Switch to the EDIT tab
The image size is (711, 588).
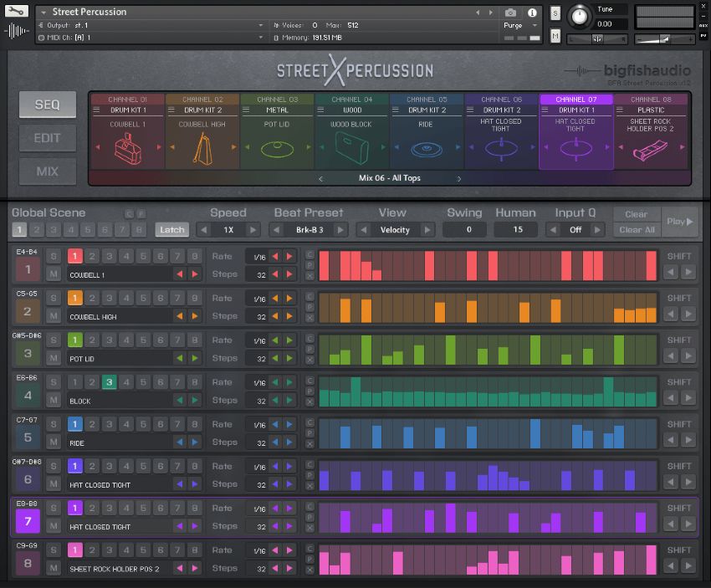point(48,138)
